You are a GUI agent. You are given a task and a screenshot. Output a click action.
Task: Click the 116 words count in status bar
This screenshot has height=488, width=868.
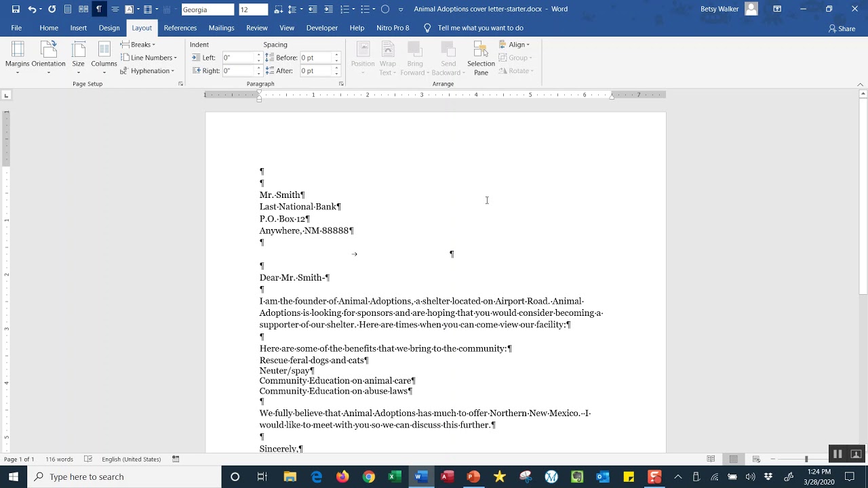click(x=59, y=459)
